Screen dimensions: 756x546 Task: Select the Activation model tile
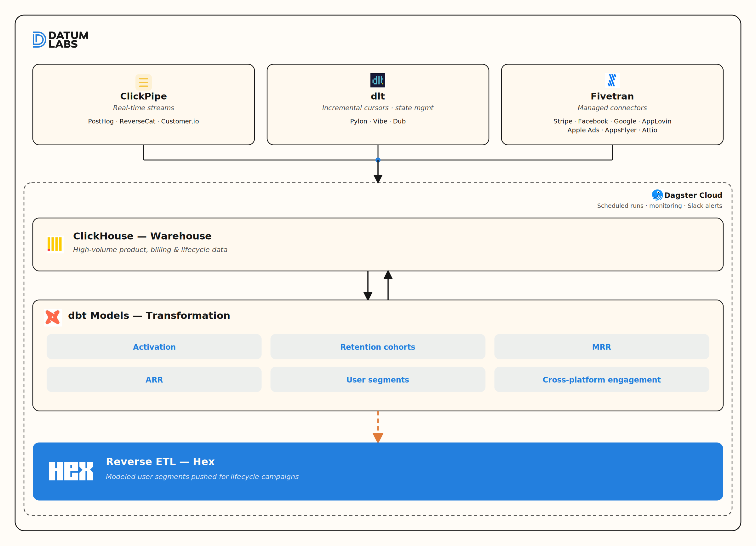tap(154, 346)
